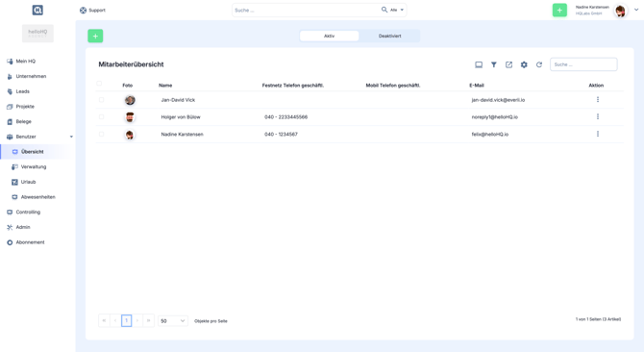Click the Mein HQ sidebar icon
The image size is (644, 352).
click(10, 62)
